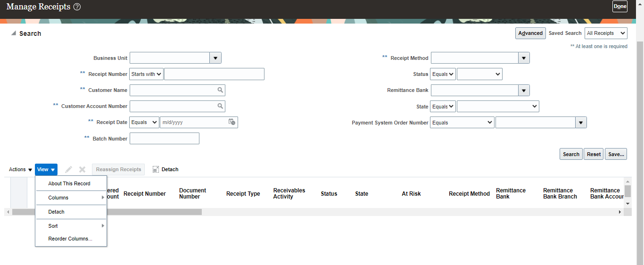The width and height of the screenshot is (644, 265).
Task: Open the Receipt Date 'Equals' operator dropdown
Action: click(144, 122)
